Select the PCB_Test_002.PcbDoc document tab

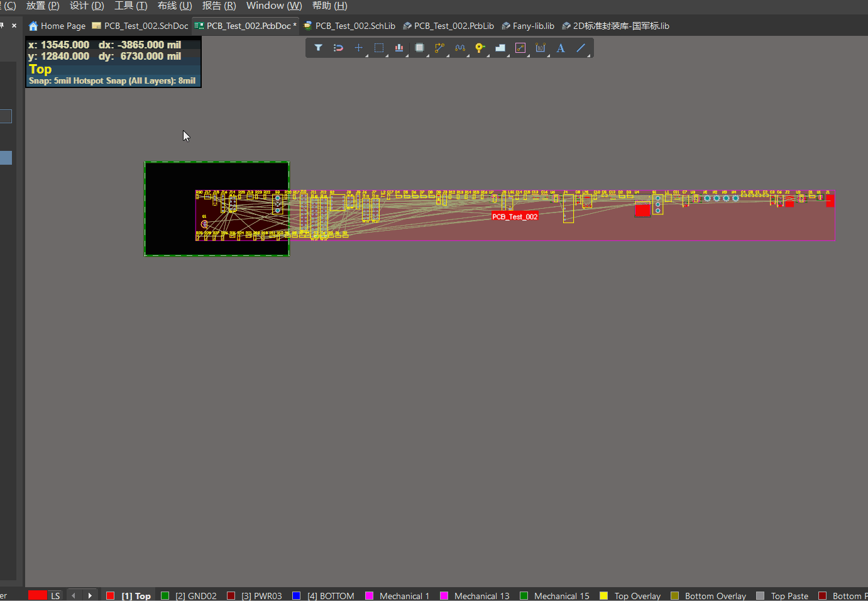click(x=246, y=26)
